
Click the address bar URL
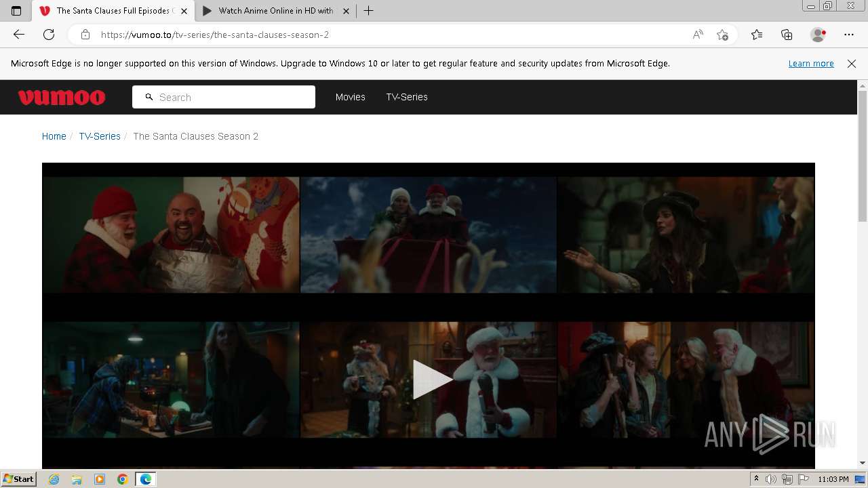pos(215,35)
